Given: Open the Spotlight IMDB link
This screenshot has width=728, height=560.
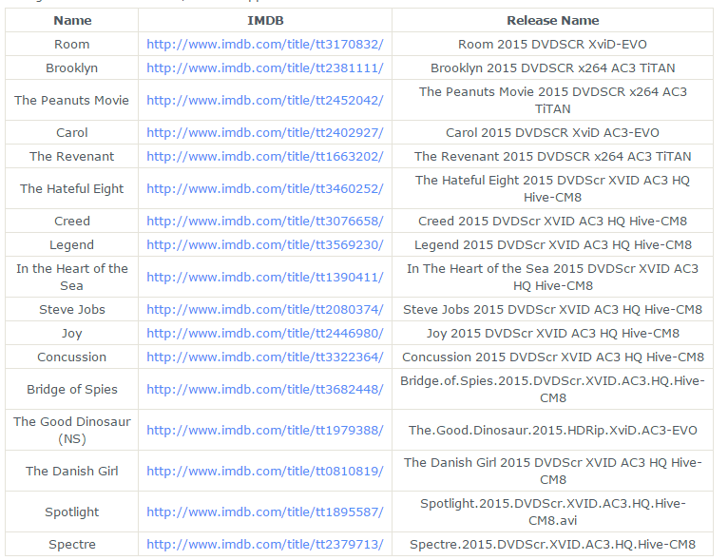Looking at the screenshot, I should pos(265,512).
